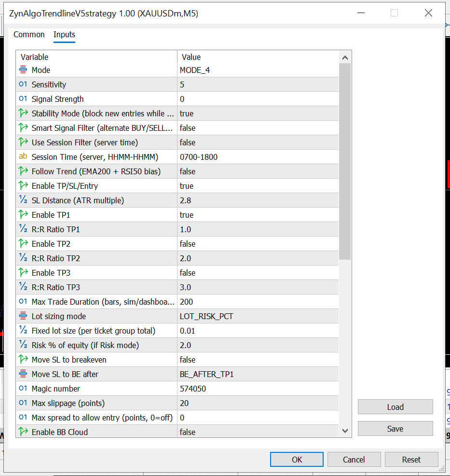Click the boolean icon beside Use Session Filter
Screen dimensions: 450x476
pos(23,142)
